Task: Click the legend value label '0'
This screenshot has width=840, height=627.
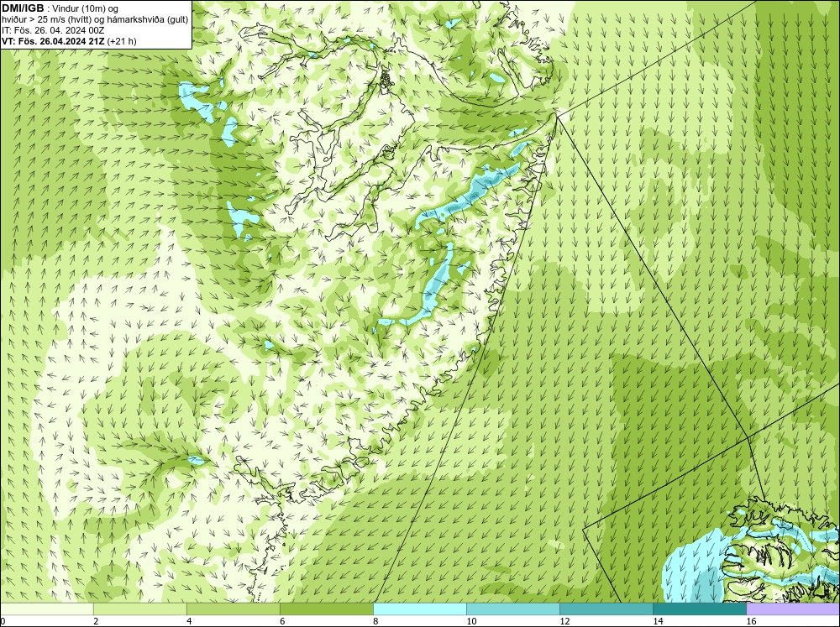Action: [x=3, y=621]
